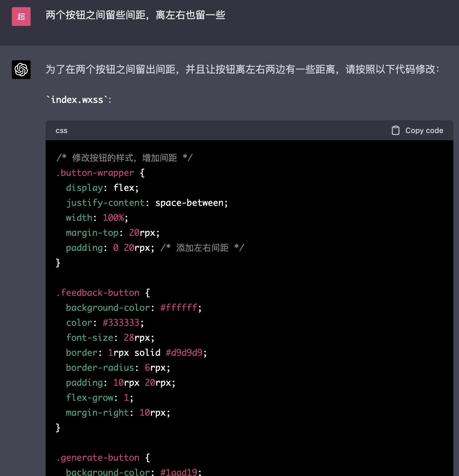Screen dimensions: 459x476
Task: Click the .feedback-button selector line
Action: point(103,293)
